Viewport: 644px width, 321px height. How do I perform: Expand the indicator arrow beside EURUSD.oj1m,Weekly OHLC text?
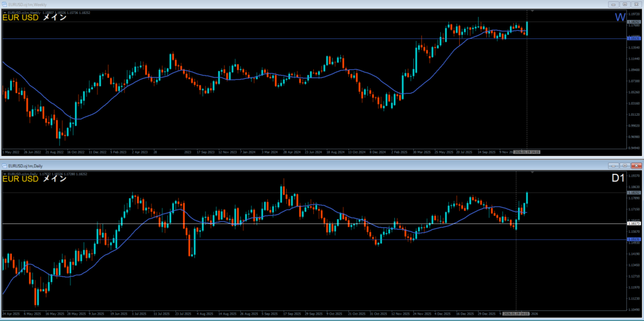(x=4, y=13)
